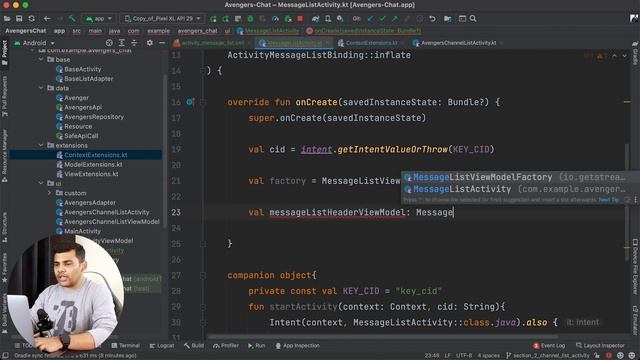Open Resource in project tree

coord(74,127)
